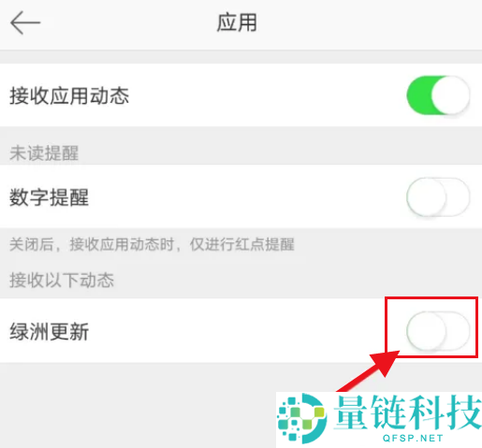
Task: Go back using the left arrow icon
Action: click(x=25, y=22)
